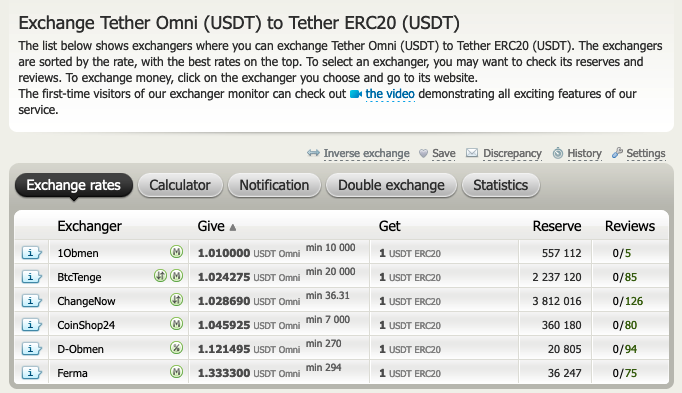Open the Ferma exchanger
This screenshot has width=682, height=393.
72,373
